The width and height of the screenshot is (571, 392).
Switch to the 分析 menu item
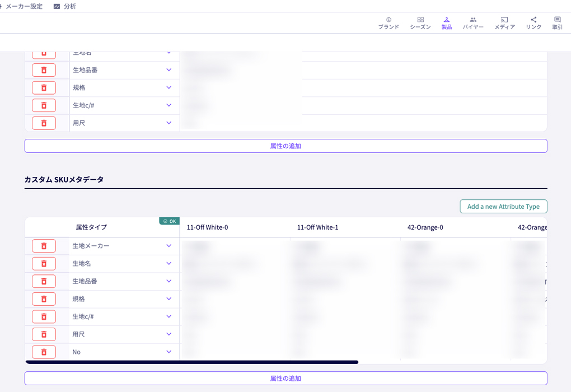pyautogui.click(x=65, y=6)
